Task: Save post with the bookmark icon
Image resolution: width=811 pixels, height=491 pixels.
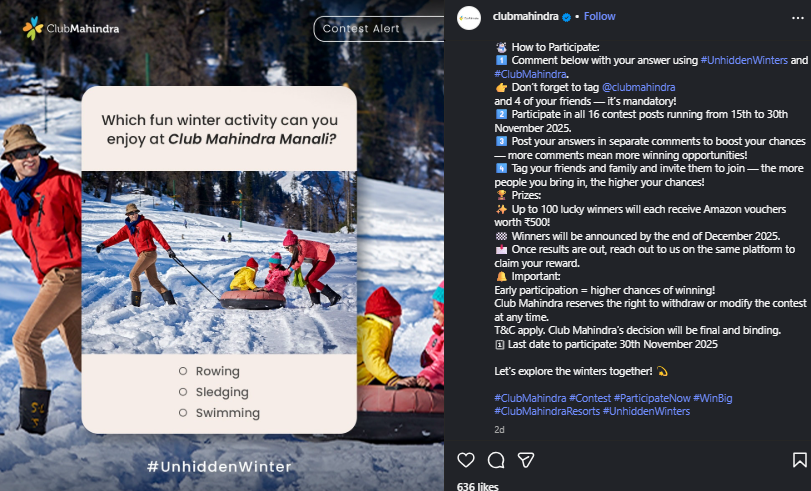Action: pos(800,460)
